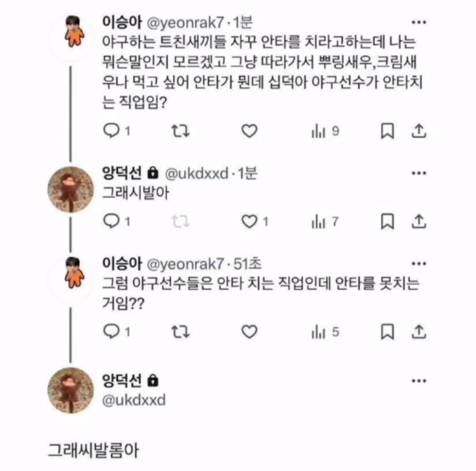Screen dimensions: 476x471
Task: Retweet the 51초 reply by 이승아
Action: coord(181,332)
